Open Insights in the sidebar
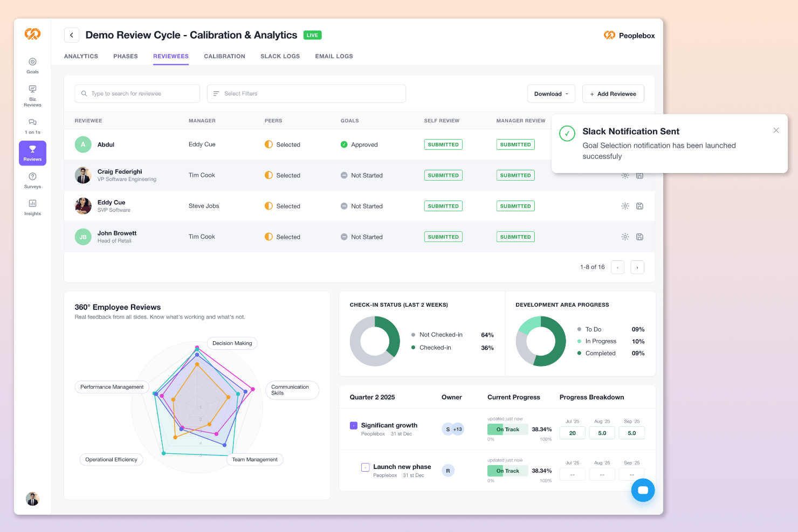Viewport: 798px width, 532px height. pos(32,207)
